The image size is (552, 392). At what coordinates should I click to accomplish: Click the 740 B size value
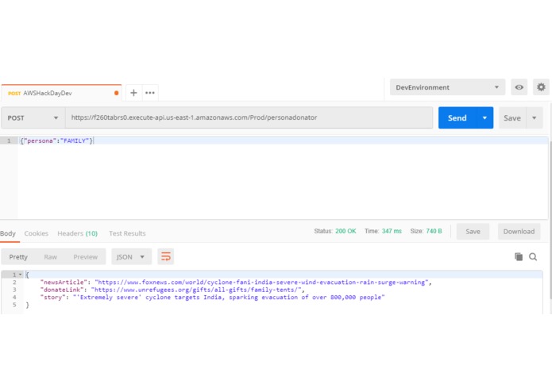434,231
